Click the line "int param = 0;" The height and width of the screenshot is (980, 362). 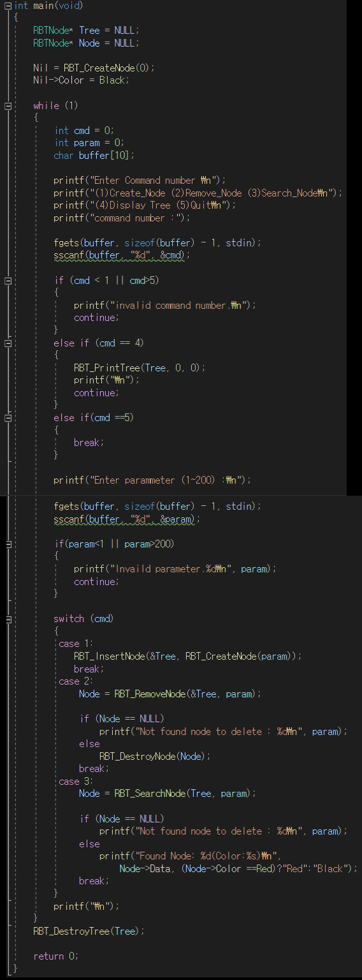89,143
